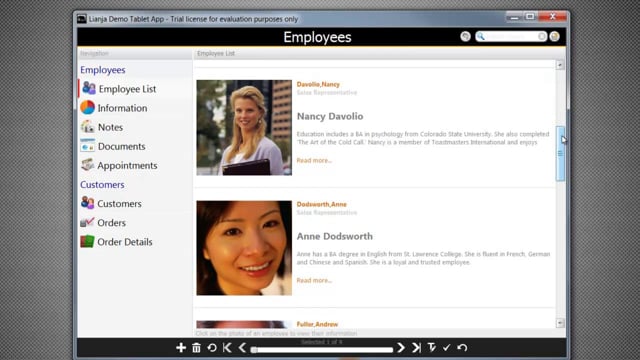Jump to last record icon
This screenshot has height=360, width=640.
pos(416,347)
